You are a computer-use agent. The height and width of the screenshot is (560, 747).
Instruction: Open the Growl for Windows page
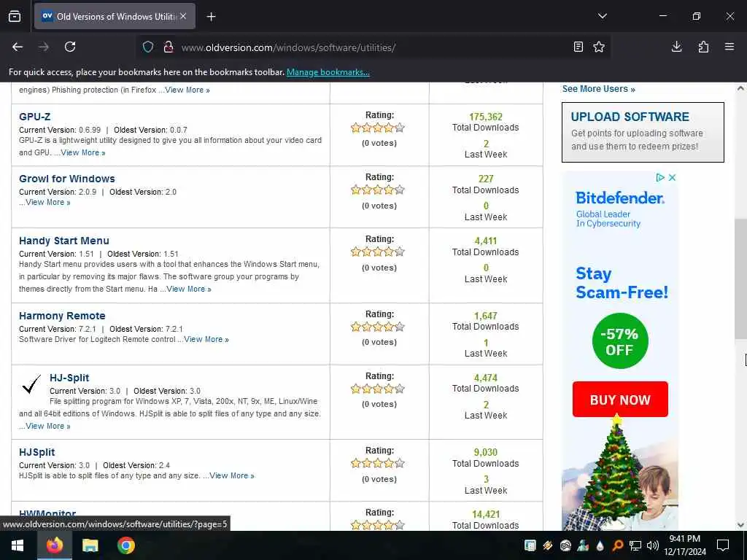(x=67, y=179)
